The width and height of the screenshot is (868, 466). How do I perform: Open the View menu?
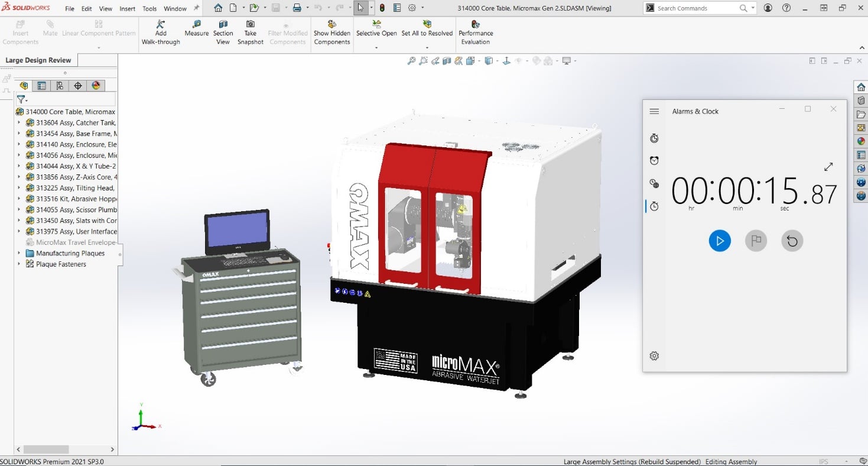point(106,9)
